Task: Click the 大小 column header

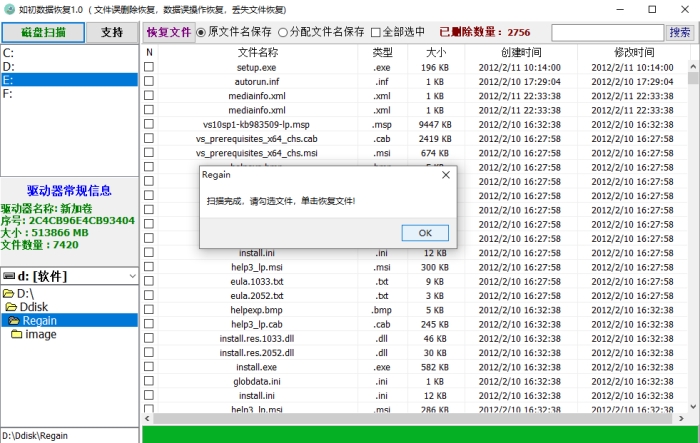Action: pos(436,52)
